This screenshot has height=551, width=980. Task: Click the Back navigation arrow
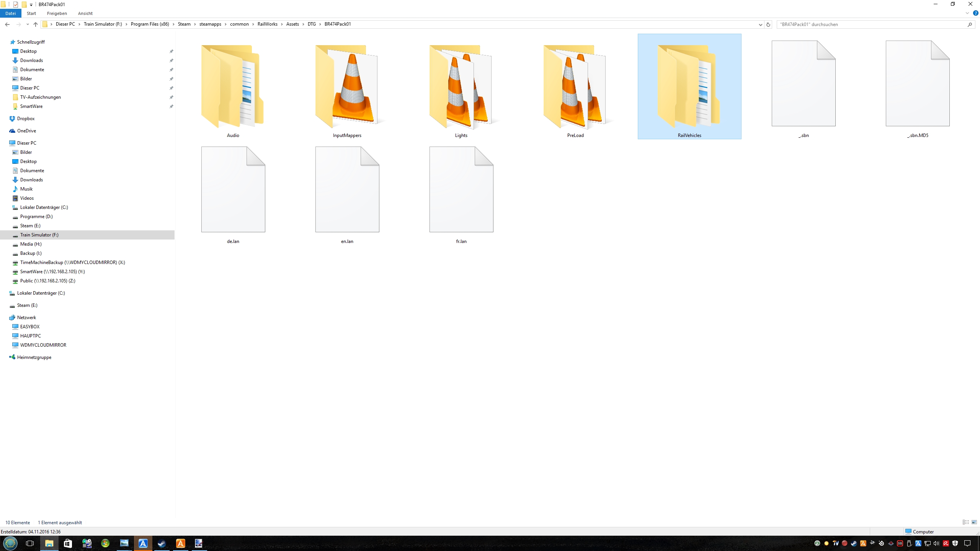[x=7, y=24]
